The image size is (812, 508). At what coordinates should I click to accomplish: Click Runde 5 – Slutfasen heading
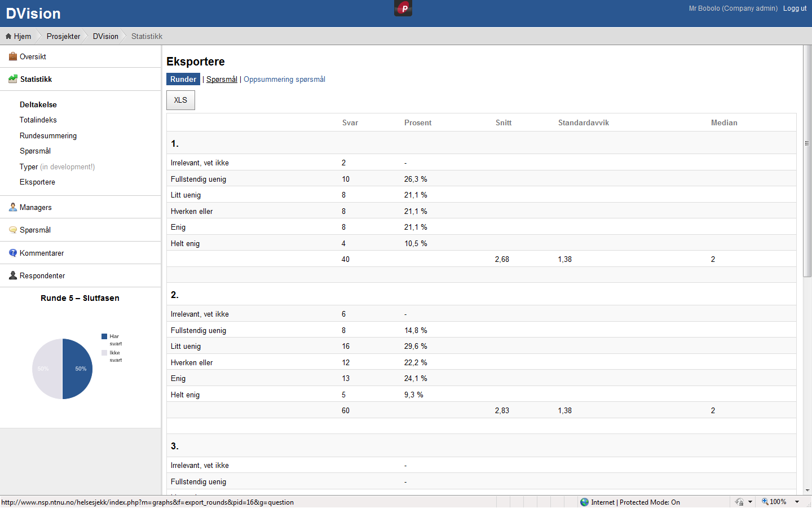tap(80, 298)
